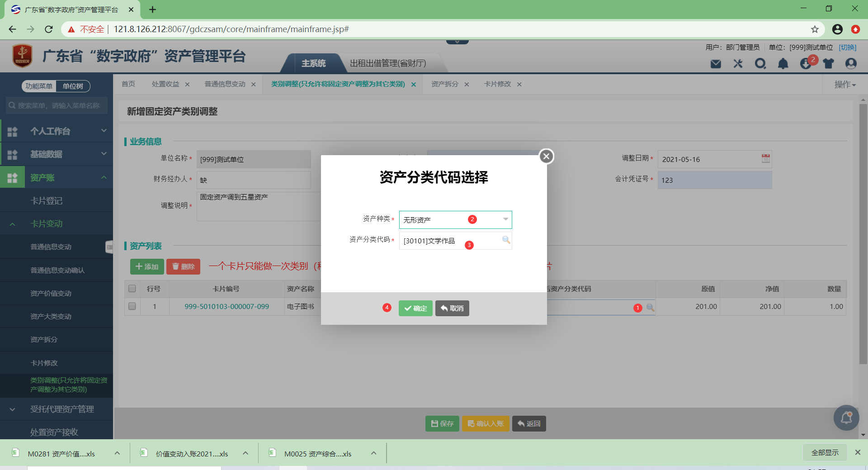
Task: Expand the 基础数据 menu
Action: [x=57, y=154]
